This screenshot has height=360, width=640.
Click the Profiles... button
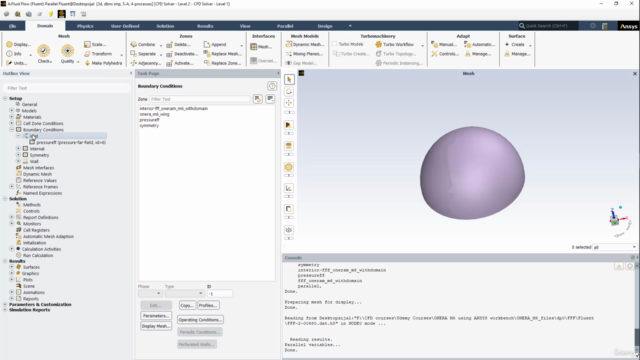[x=208, y=305]
